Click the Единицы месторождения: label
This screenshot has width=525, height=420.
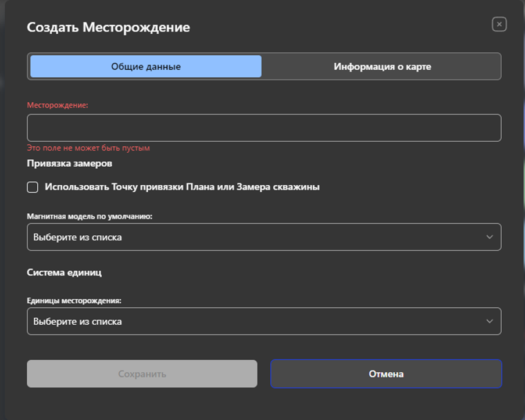click(x=74, y=300)
